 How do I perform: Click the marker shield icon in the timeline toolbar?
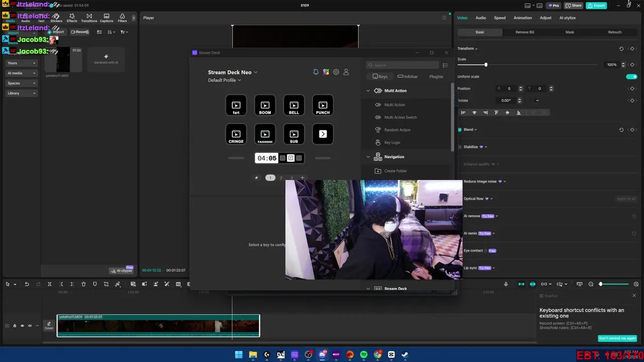coord(95,284)
